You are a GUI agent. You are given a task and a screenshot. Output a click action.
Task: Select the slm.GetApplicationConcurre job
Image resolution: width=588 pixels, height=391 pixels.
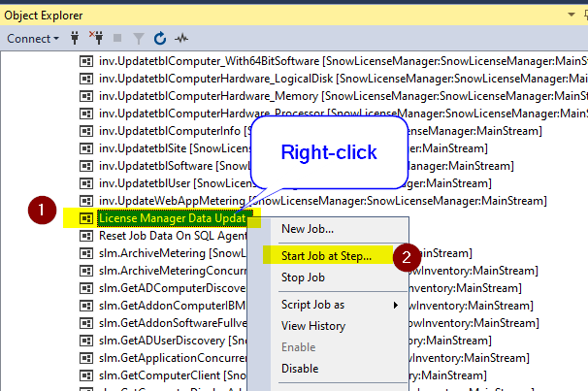click(173, 358)
